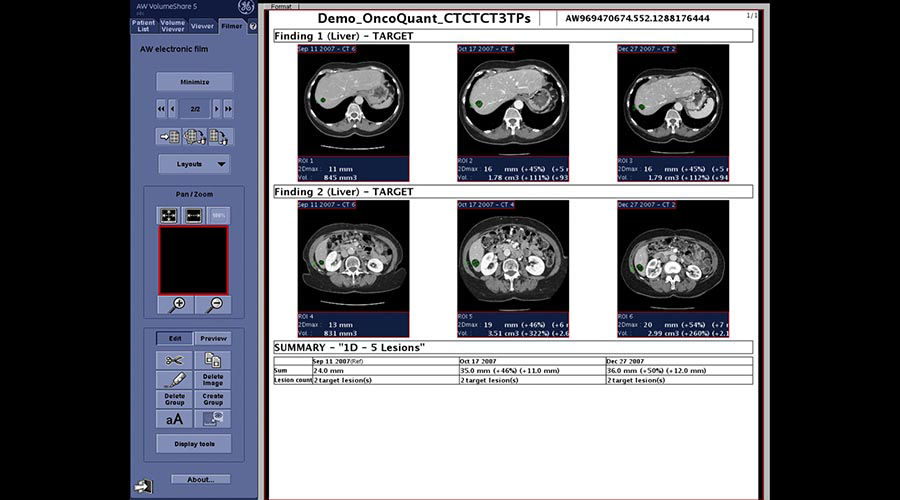The width and height of the screenshot is (900, 500).
Task: Click the 'Finding 2 (Liver) - TARGET' header
Action: pyautogui.click(x=513, y=192)
